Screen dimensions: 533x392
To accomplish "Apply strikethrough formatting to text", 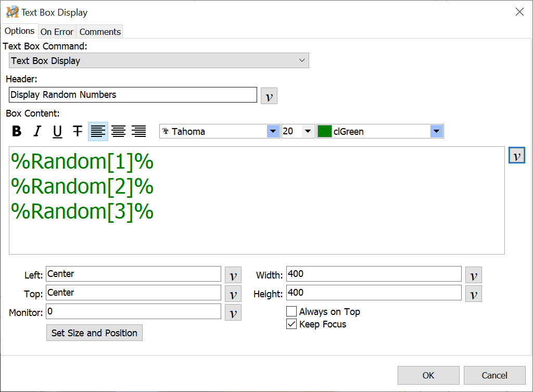I will [78, 131].
